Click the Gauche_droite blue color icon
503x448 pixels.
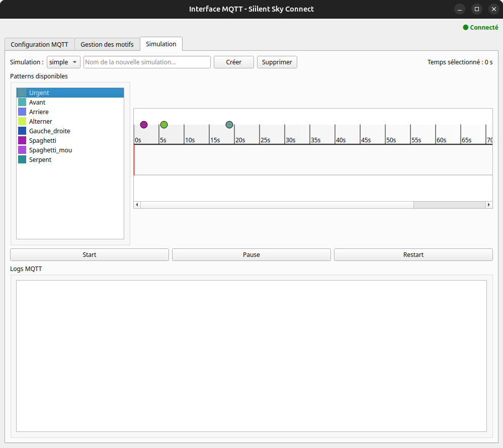[x=22, y=131]
